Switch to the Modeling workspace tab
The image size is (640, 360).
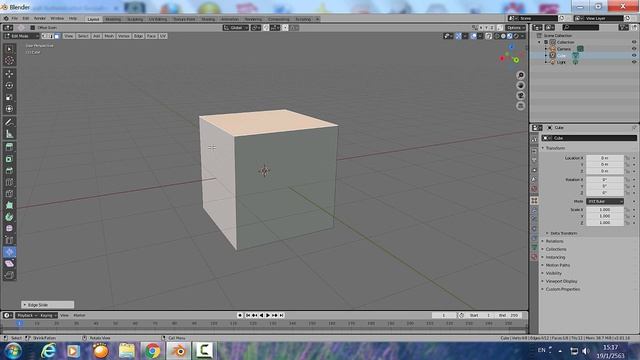[x=113, y=19]
